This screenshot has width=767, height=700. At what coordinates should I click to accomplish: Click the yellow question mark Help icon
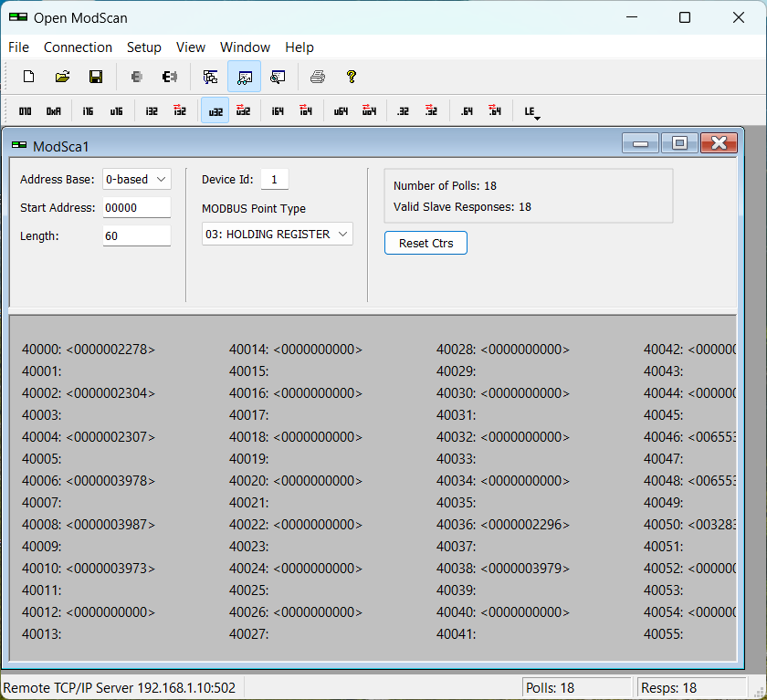coord(352,77)
